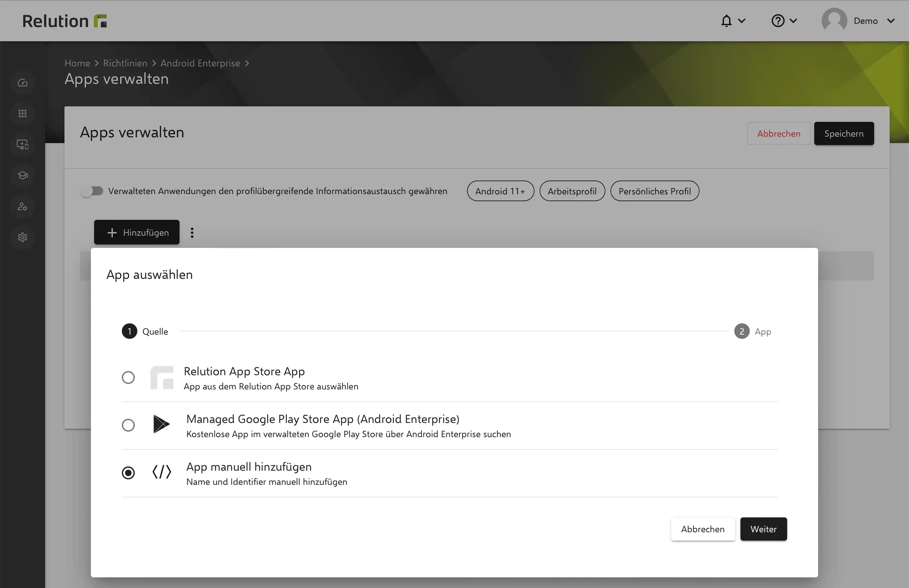Click the Relution App Store logo icon
Image resolution: width=909 pixels, height=588 pixels.
pos(162,377)
